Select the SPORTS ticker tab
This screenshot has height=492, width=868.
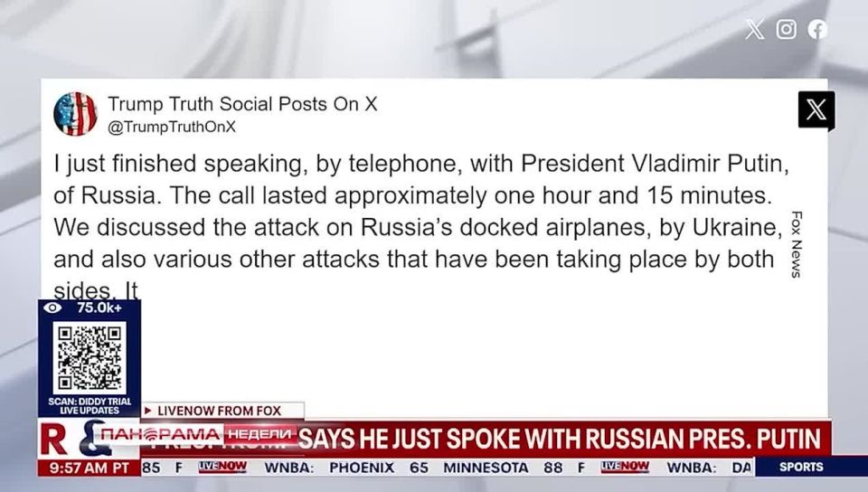801,467
